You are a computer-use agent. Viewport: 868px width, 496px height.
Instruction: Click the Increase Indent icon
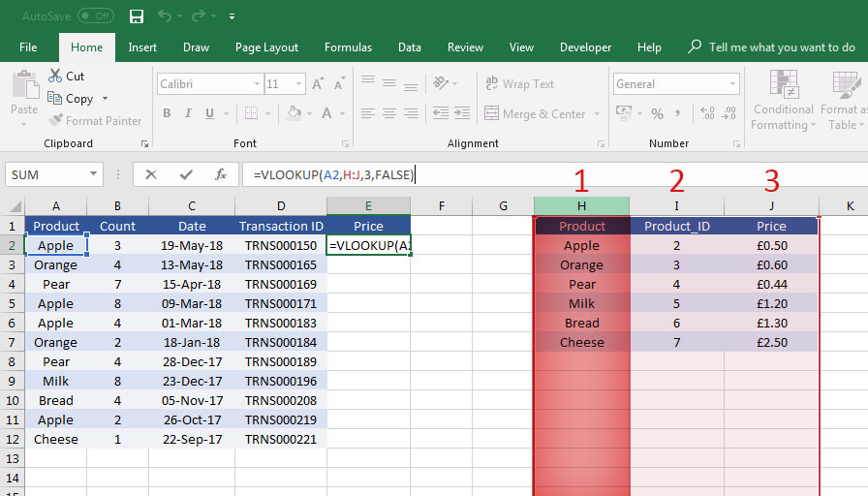(x=462, y=113)
